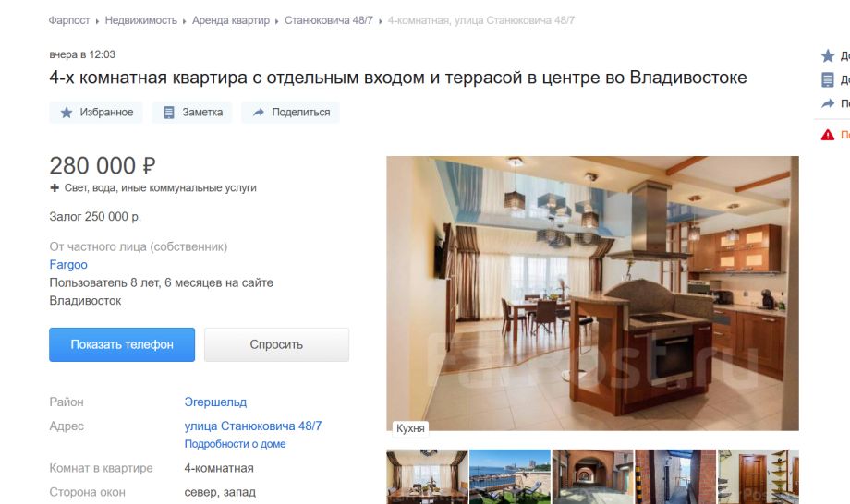Viewport: 850px width, 504px height.
Task: Open seller profile Fargoo
Action: (x=68, y=265)
